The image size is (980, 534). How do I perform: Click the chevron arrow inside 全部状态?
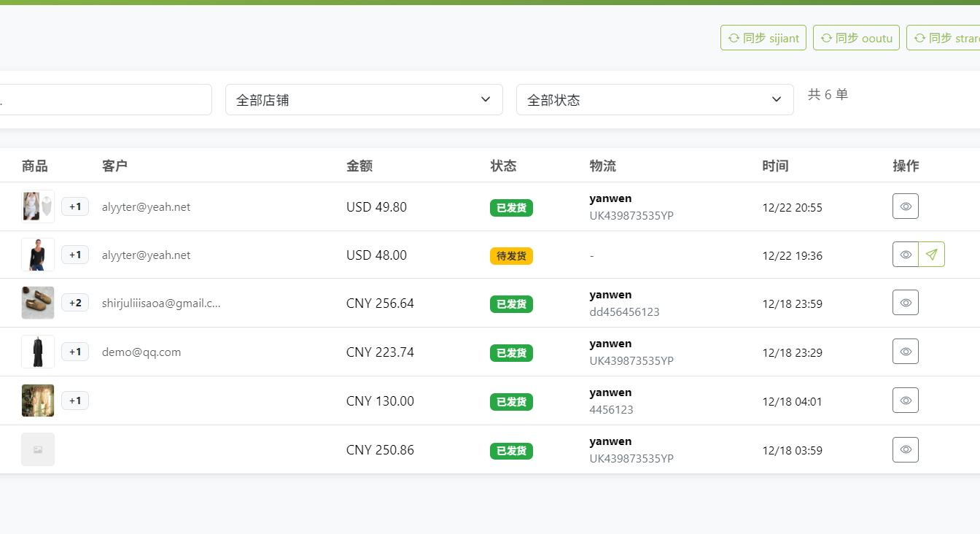point(776,99)
